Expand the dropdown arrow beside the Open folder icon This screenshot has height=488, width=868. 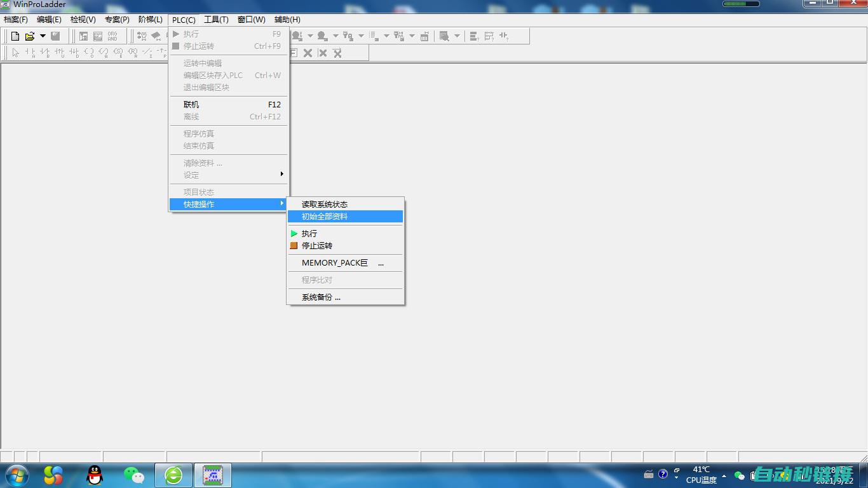tap(43, 36)
